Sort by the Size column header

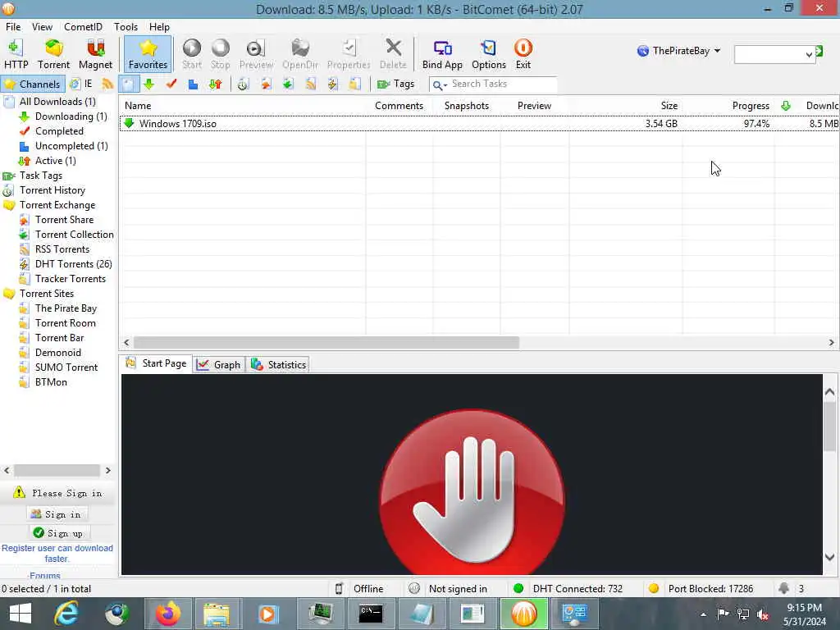click(x=669, y=106)
